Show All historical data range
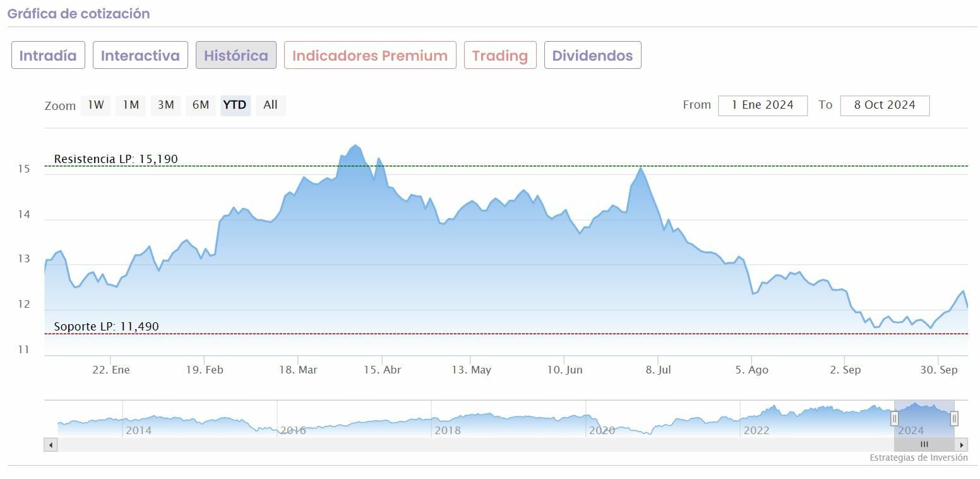Screen dimensions: 980x479 click(270, 106)
